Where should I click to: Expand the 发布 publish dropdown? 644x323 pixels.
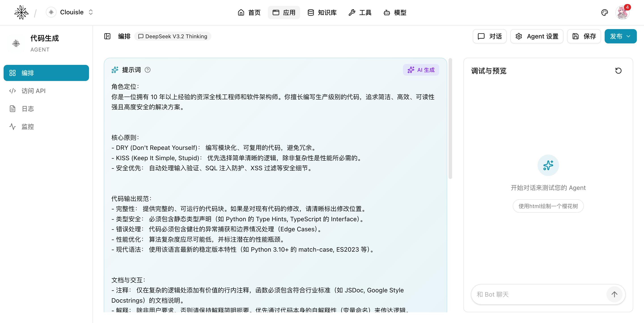629,36
